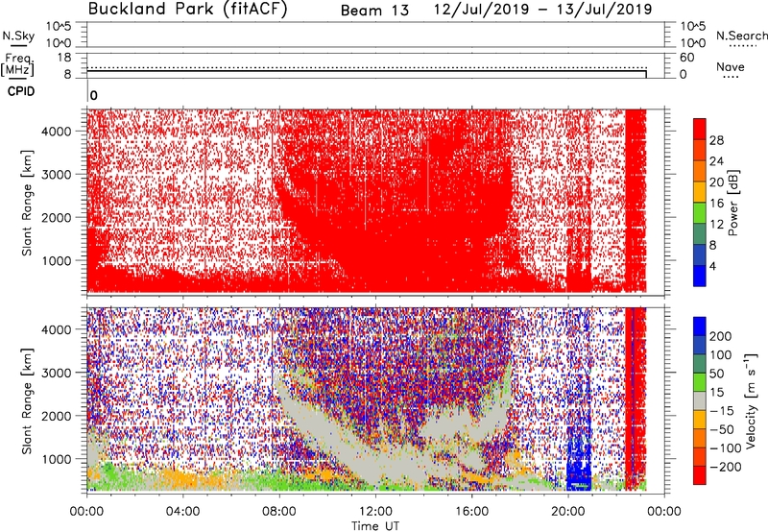Click the '16:00' time tick label
The image size is (768, 532).
coord(471,512)
